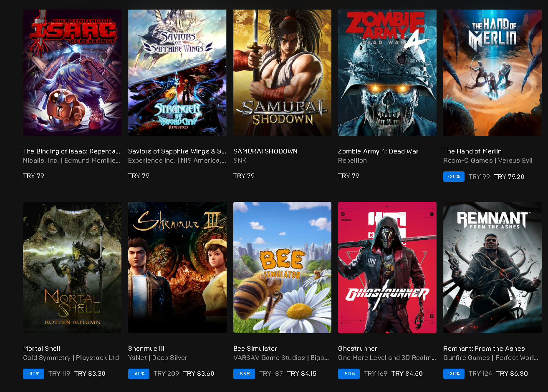
Task: Click the TRY 79 price under Saviors of Sapphire Wings
Action: tap(139, 176)
